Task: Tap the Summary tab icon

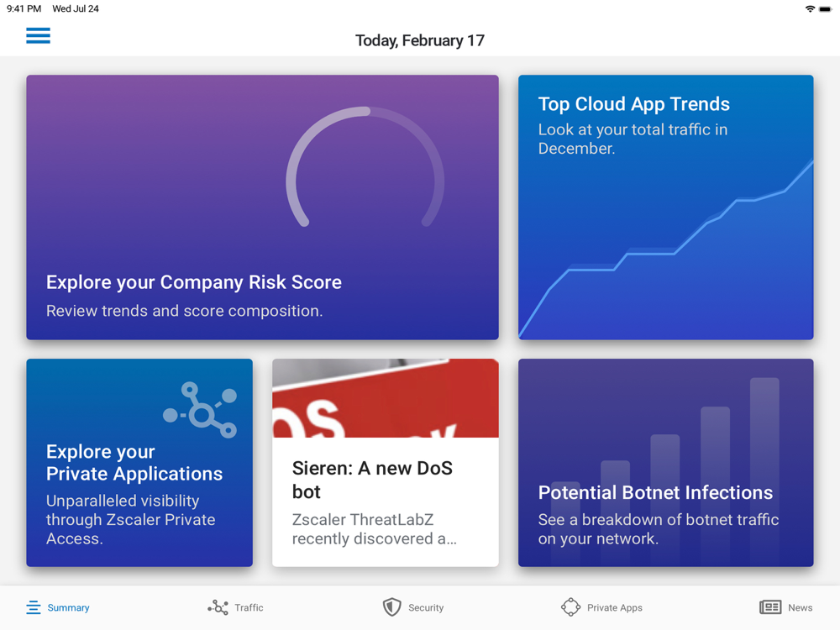Action: click(x=34, y=607)
